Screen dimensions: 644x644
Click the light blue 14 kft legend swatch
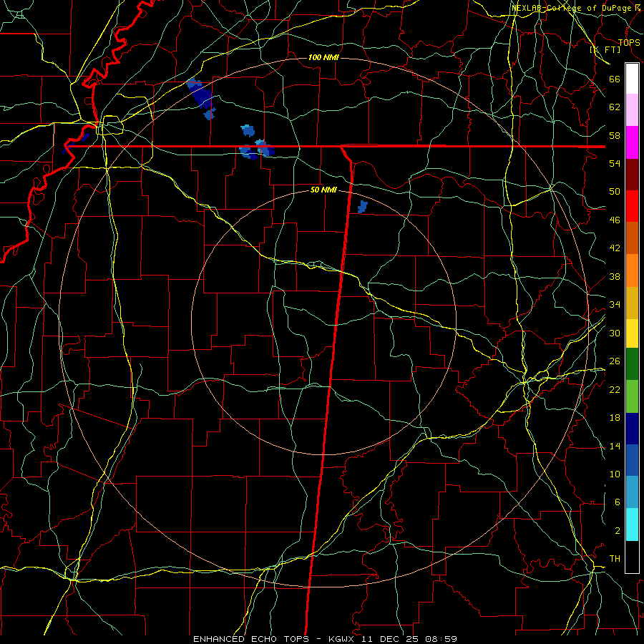click(x=632, y=492)
